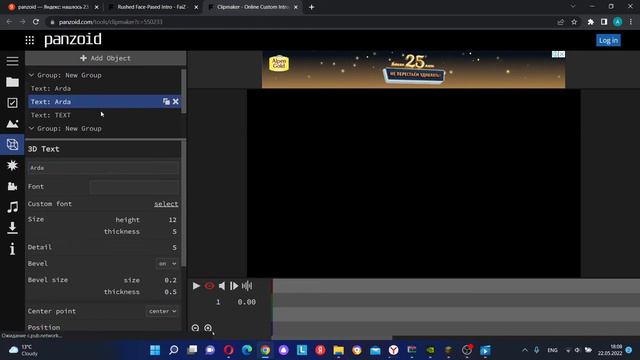
Task: Open Windows taskbar search
Action: pyautogui.click(x=173, y=350)
